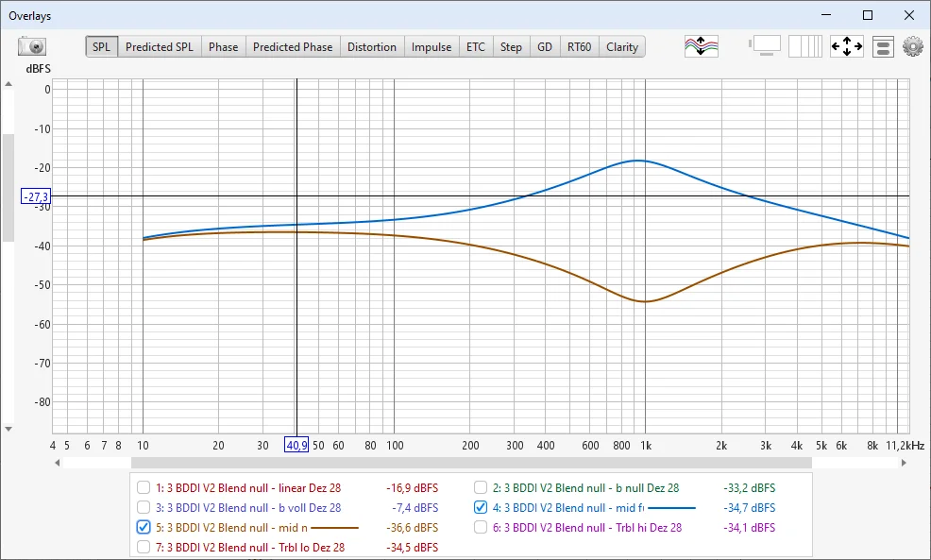The width and height of the screenshot is (931, 560).
Task: Enable trace 6 Trbl hi Dez 28
Action: 481,527
